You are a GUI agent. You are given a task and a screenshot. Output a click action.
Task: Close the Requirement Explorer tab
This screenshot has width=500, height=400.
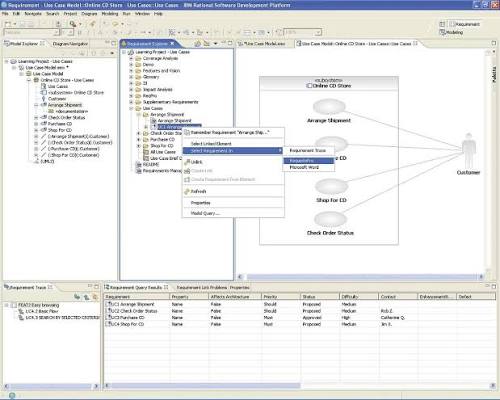[172, 43]
